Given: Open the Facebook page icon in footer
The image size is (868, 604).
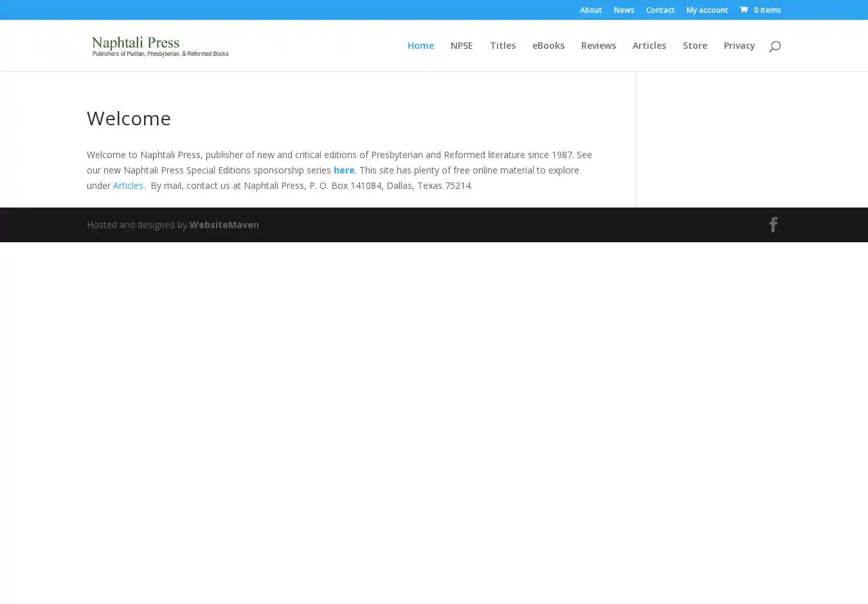Looking at the screenshot, I should [x=773, y=224].
